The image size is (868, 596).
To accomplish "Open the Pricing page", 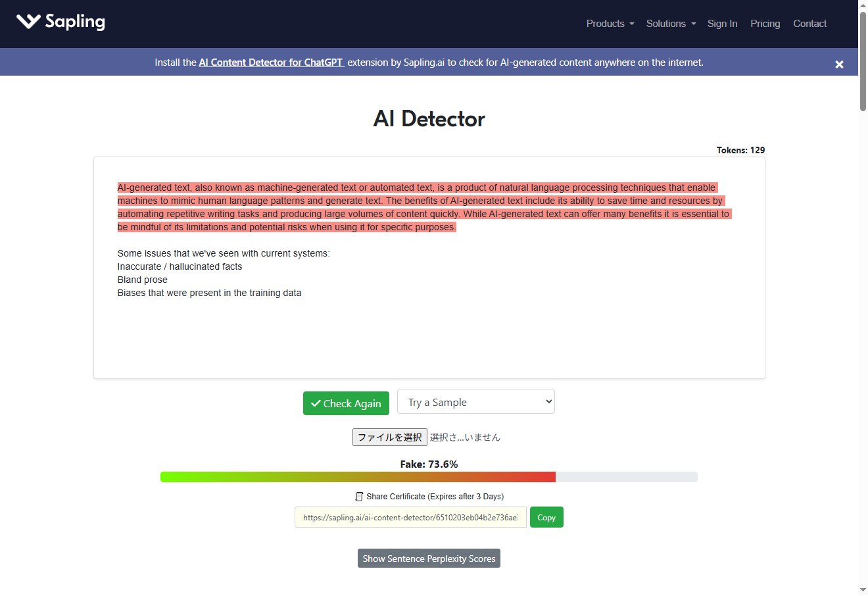I will pyautogui.click(x=765, y=24).
